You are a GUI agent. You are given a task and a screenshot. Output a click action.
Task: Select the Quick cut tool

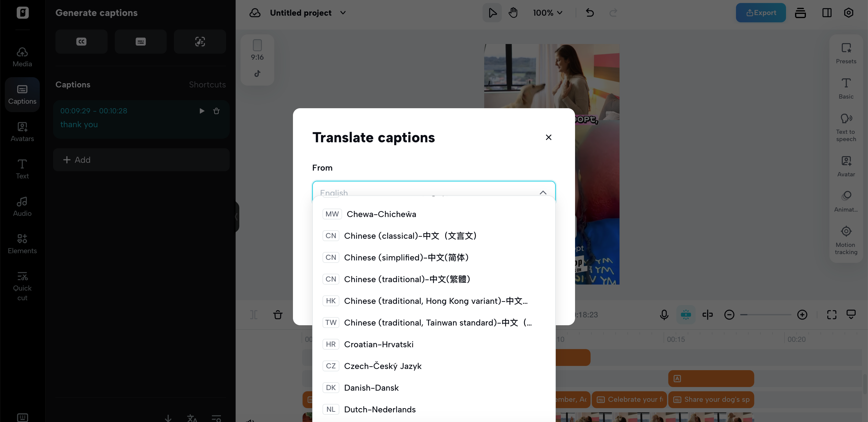(22, 285)
